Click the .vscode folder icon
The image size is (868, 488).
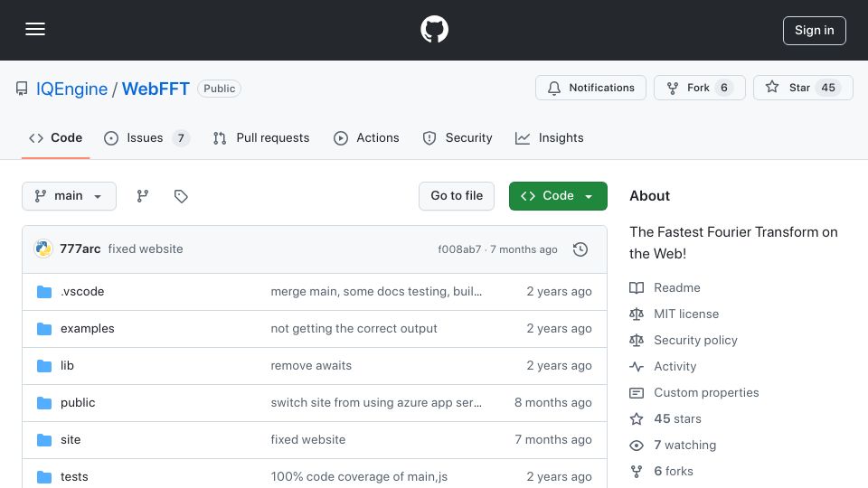pyautogui.click(x=44, y=292)
